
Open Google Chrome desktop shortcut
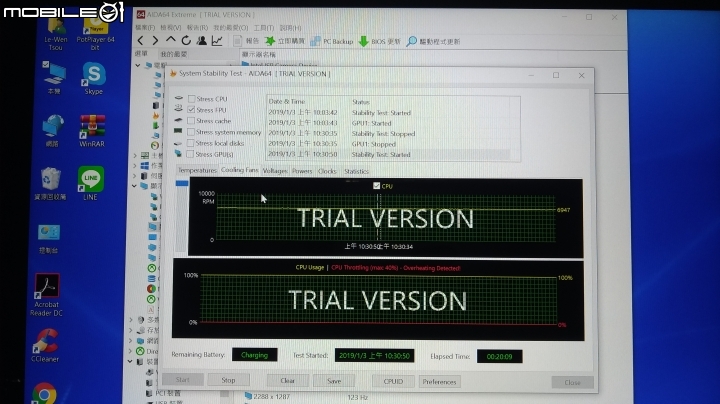coord(45,393)
